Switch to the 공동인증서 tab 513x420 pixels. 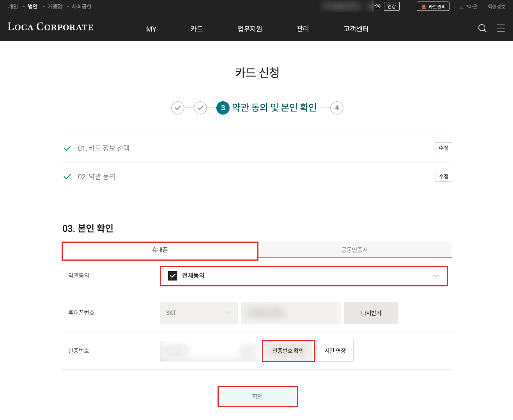coord(355,250)
